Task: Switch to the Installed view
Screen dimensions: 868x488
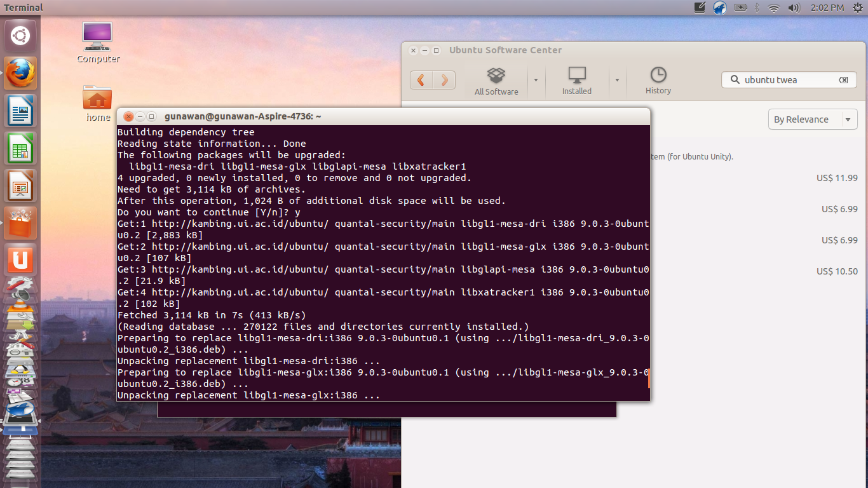Action: [576, 80]
